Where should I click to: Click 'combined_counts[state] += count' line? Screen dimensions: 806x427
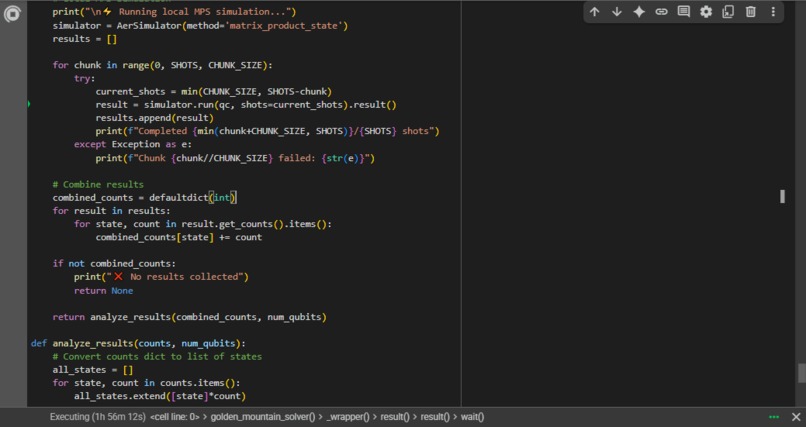point(178,237)
